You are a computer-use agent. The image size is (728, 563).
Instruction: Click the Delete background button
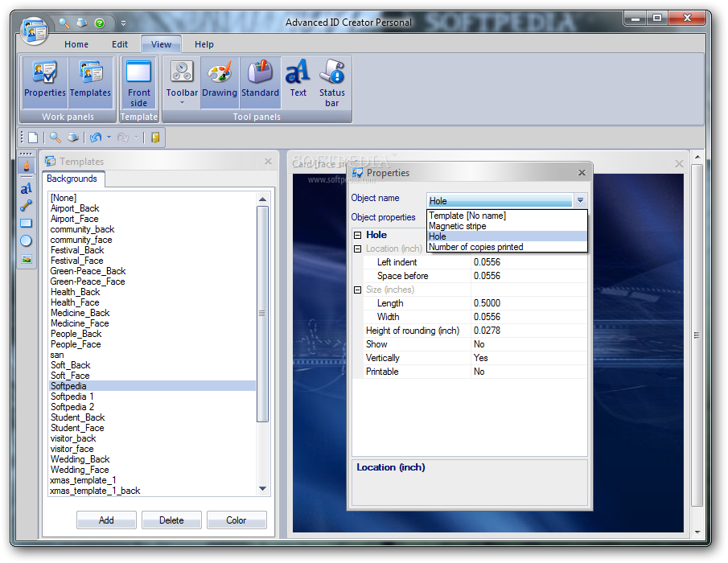[171, 520]
